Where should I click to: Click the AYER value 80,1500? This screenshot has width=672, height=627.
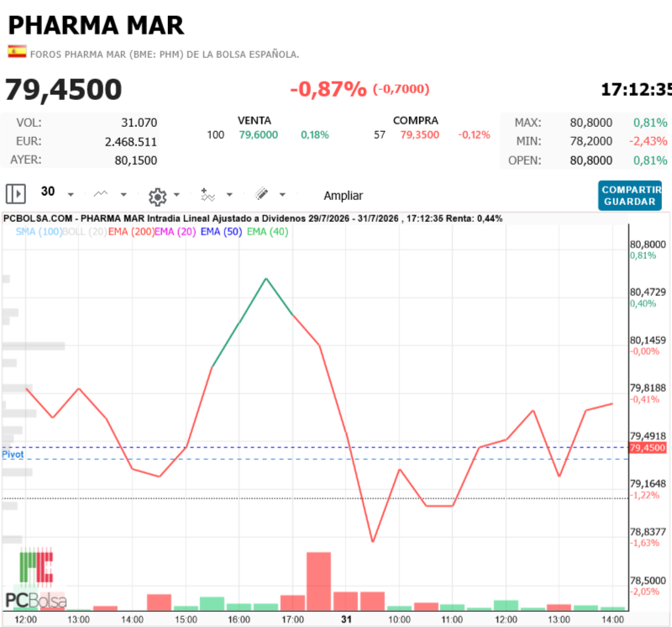point(136,161)
